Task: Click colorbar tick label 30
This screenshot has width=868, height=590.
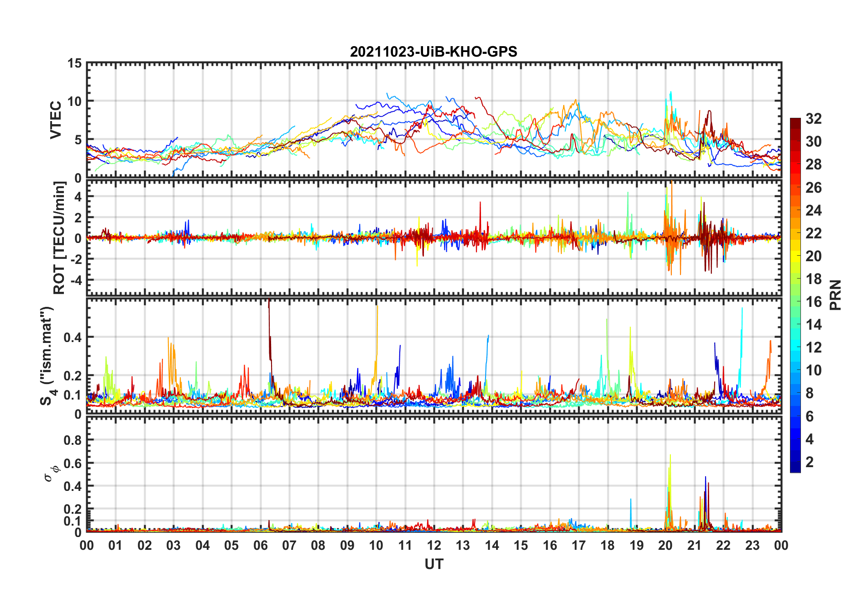Action: point(813,142)
